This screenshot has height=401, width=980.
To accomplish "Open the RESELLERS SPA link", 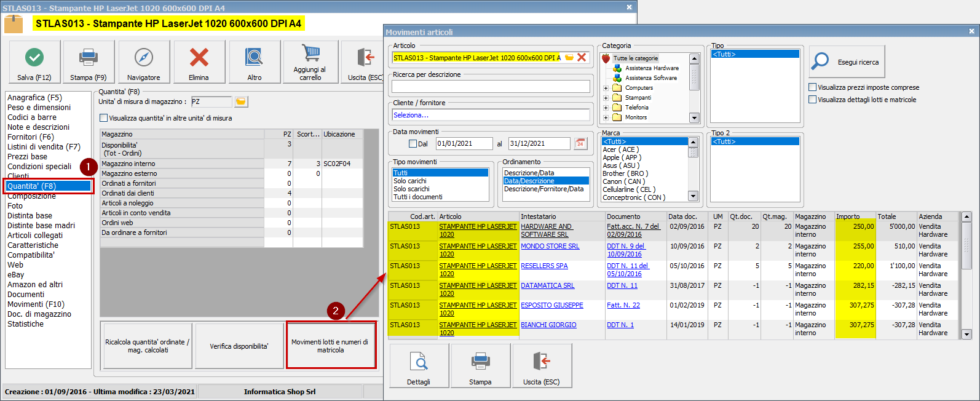I will 544,266.
